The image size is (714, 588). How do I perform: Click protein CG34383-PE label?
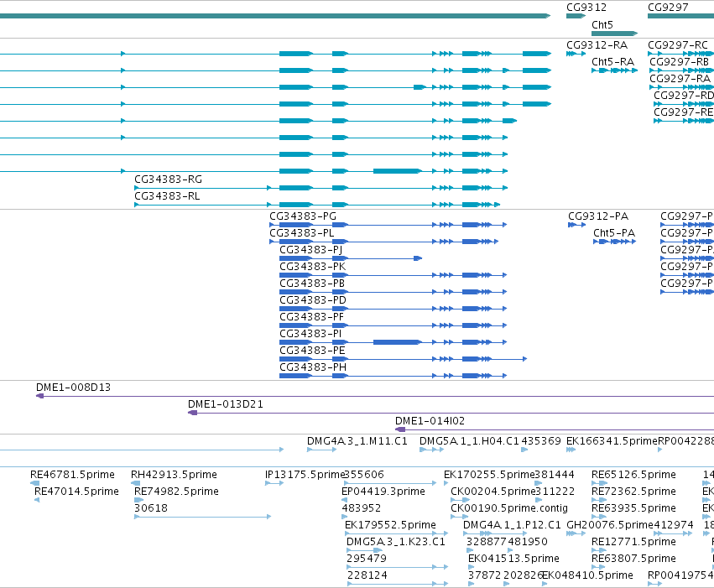click(312, 351)
